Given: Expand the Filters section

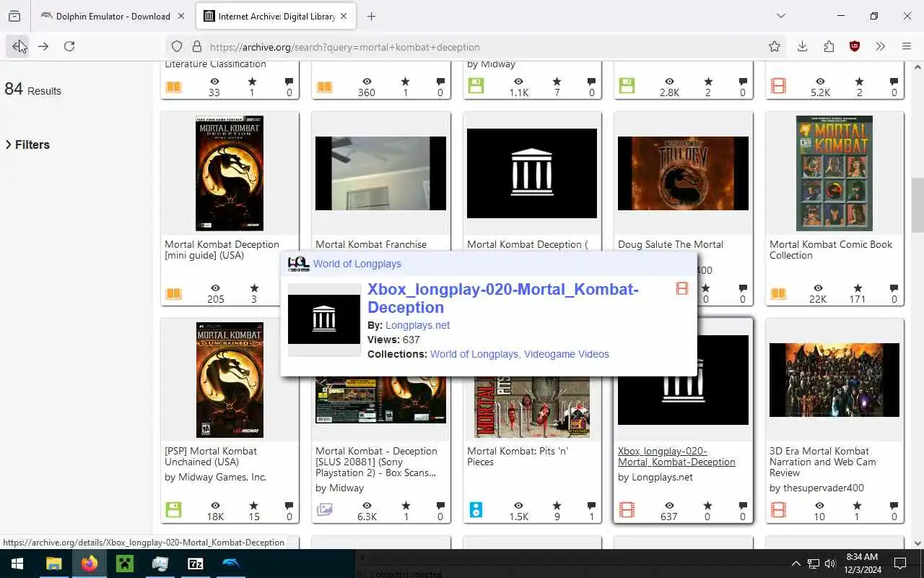Looking at the screenshot, I should click(28, 144).
